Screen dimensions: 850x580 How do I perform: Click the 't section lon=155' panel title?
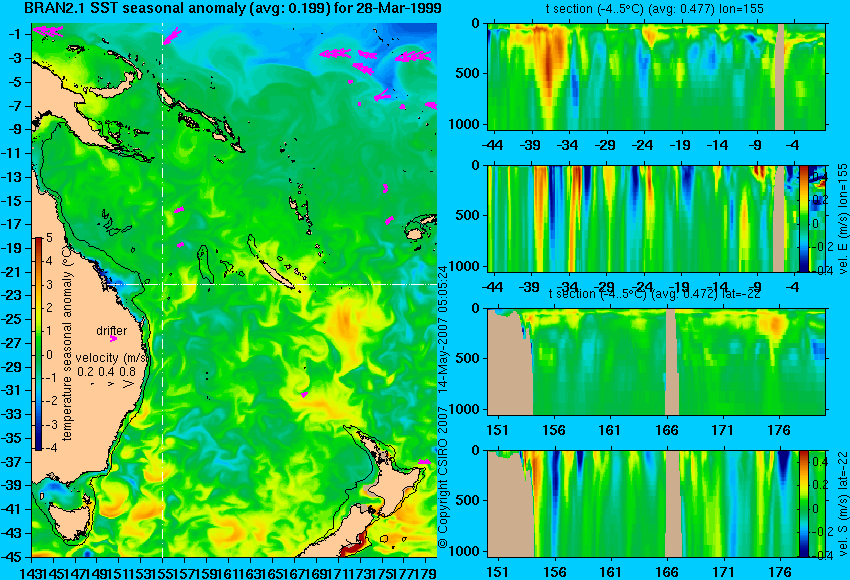(655, 9)
